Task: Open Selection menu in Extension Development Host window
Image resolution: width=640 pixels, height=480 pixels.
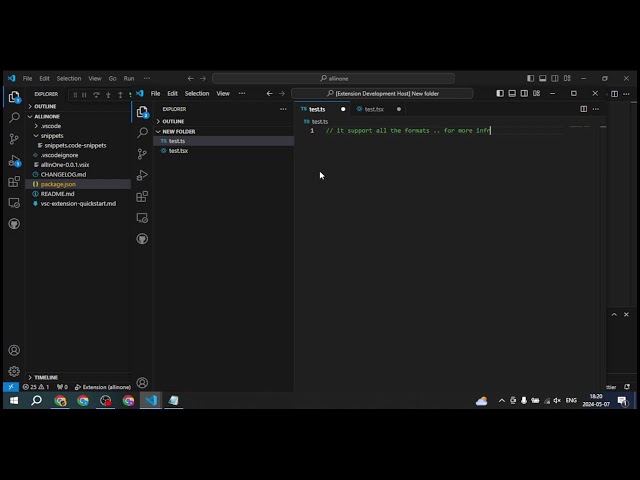Action: click(197, 93)
